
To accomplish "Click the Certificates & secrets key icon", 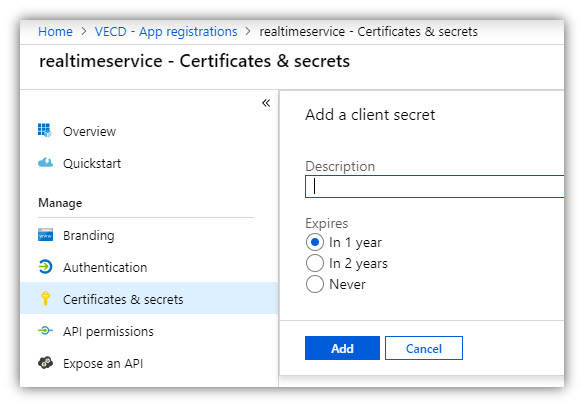I will click(x=45, y=299).
